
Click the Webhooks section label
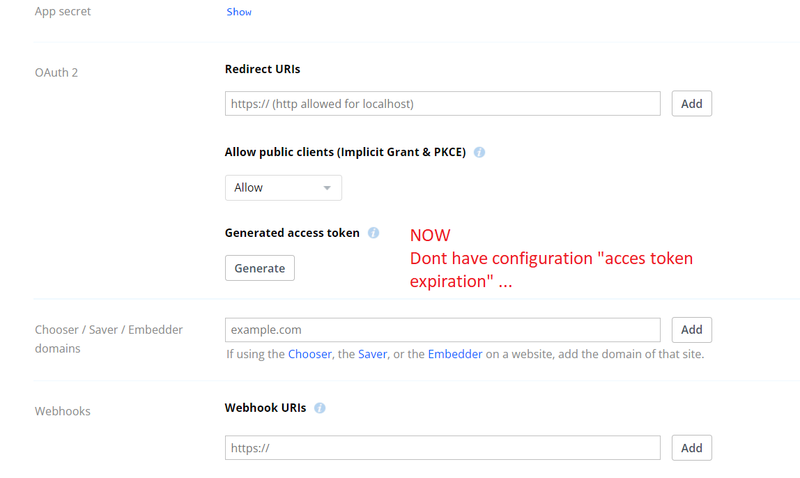(63, 411)
